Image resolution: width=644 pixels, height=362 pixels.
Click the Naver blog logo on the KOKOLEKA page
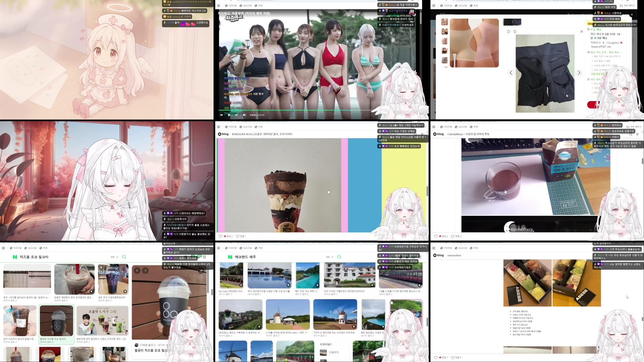click(222, 134)
